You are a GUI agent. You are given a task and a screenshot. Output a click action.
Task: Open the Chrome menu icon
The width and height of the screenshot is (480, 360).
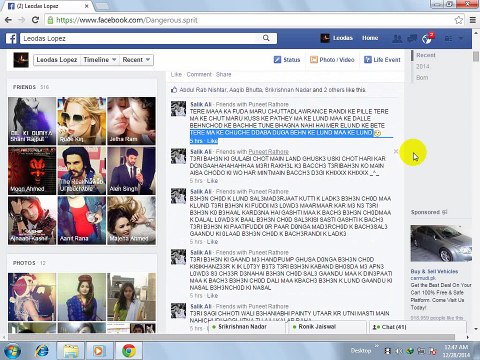[473, 20]
